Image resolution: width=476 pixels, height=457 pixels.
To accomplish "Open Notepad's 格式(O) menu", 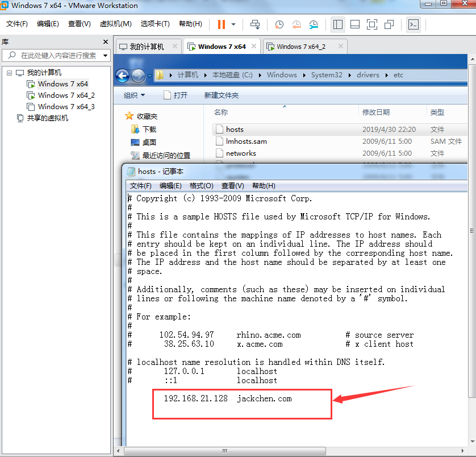I will click(x=201, y=186).
